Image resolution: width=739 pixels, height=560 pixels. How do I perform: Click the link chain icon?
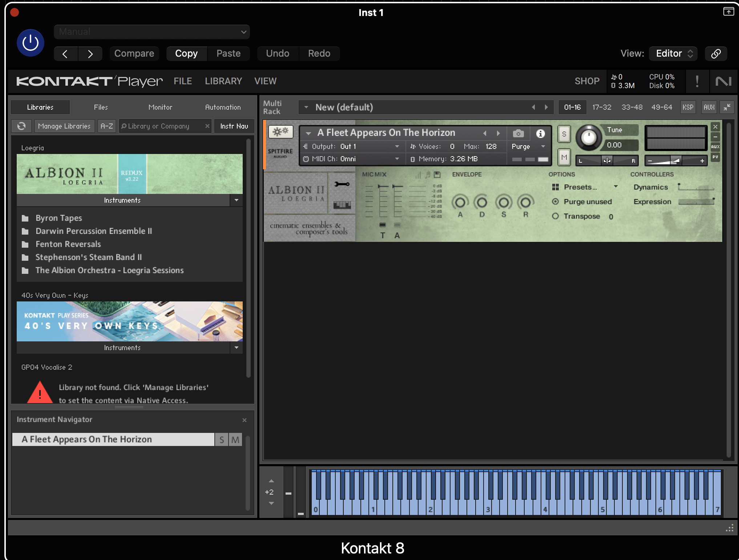pyautogui.click(x=716, y=54)
